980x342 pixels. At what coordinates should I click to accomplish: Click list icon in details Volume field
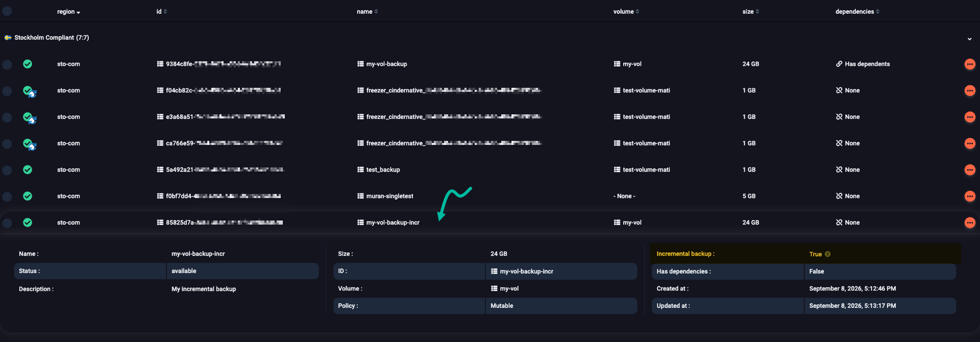tap(494, 288)
